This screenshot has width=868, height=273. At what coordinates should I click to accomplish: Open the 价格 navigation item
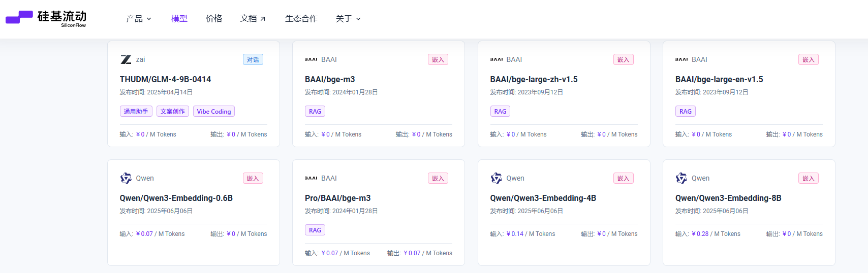pyautogui.click(x=214, y=19)
